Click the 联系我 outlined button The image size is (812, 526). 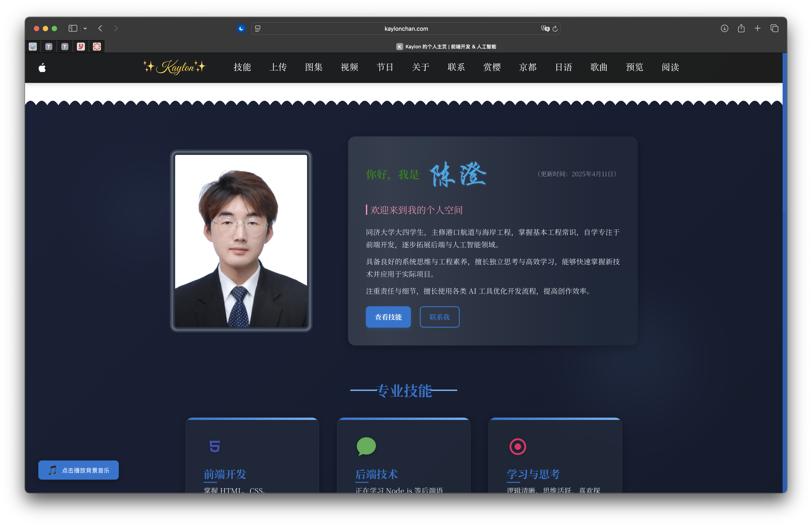tap(439, 317)
